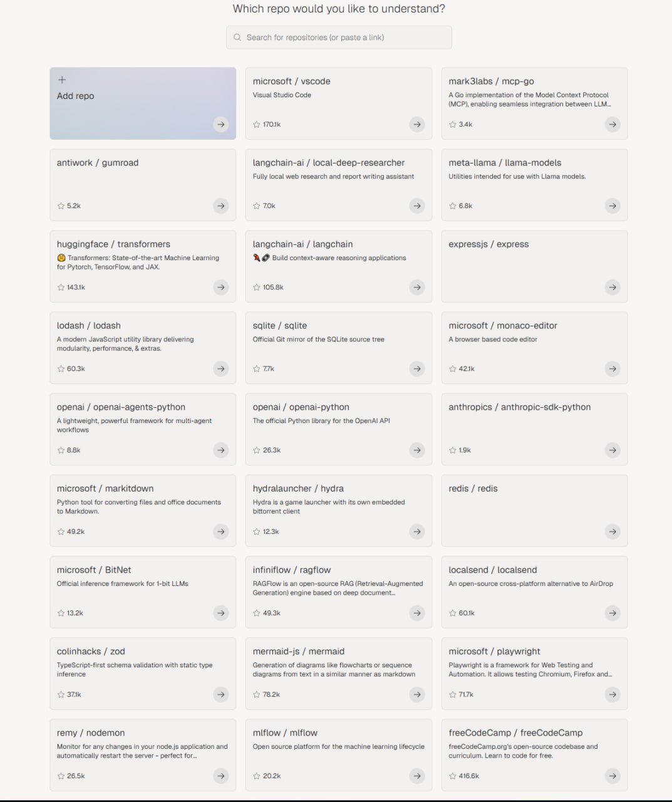672x802 pixels.
Task: Open microsoft / monaco-editor arrow button
Action: (x=613, y=369)
